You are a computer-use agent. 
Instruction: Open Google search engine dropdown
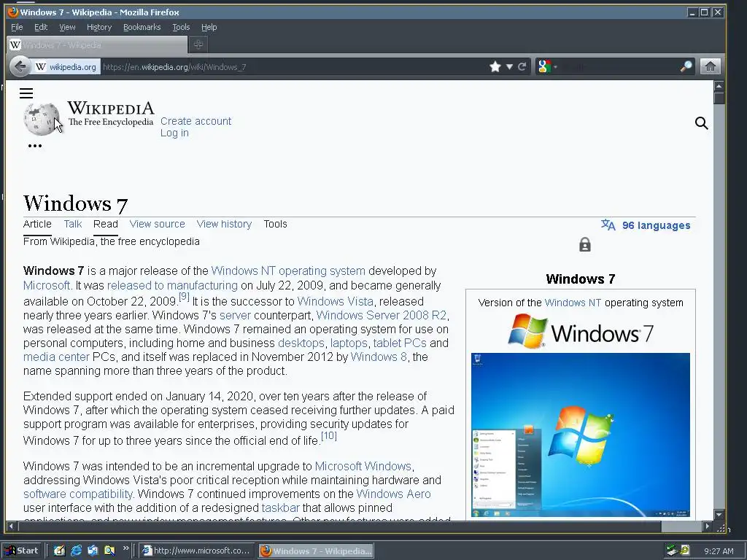coord(546,66)
